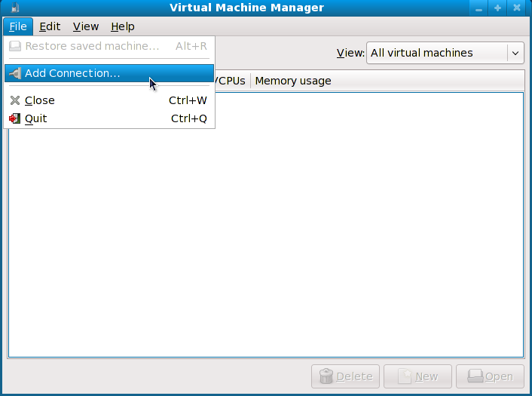Sort by the VCPUs column header
Viewport: 532px width, 396px height.
pos(232,81)
